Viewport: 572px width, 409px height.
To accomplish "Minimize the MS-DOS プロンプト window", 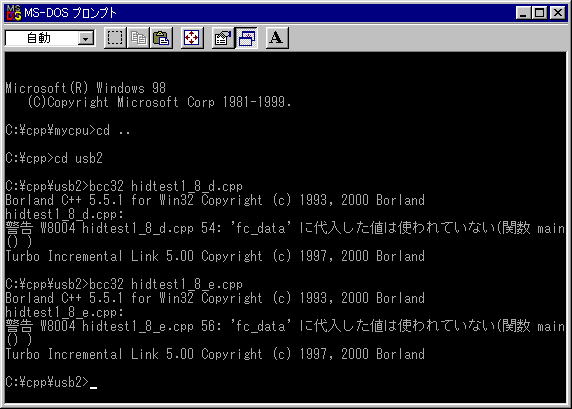I will (x=523, y=13).
